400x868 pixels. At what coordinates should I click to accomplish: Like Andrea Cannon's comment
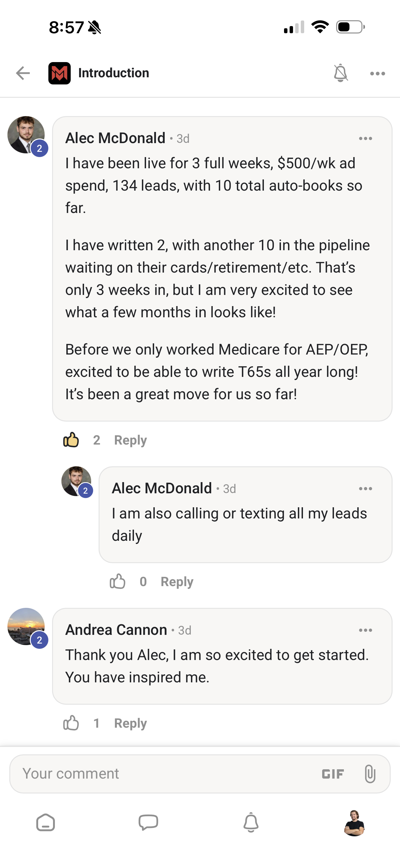pyautogui.click(x=71, y=723)
